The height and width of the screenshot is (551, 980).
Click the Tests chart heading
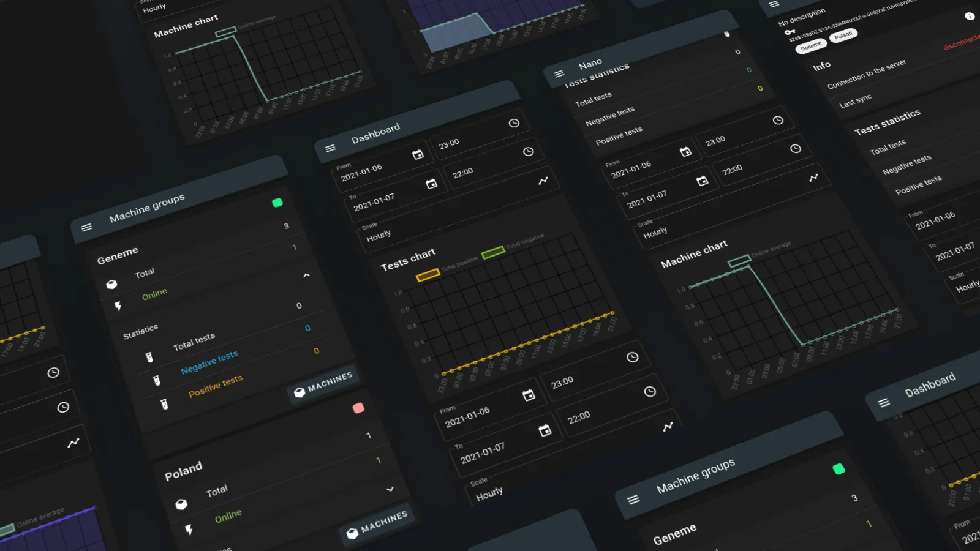tap(408, 259)
